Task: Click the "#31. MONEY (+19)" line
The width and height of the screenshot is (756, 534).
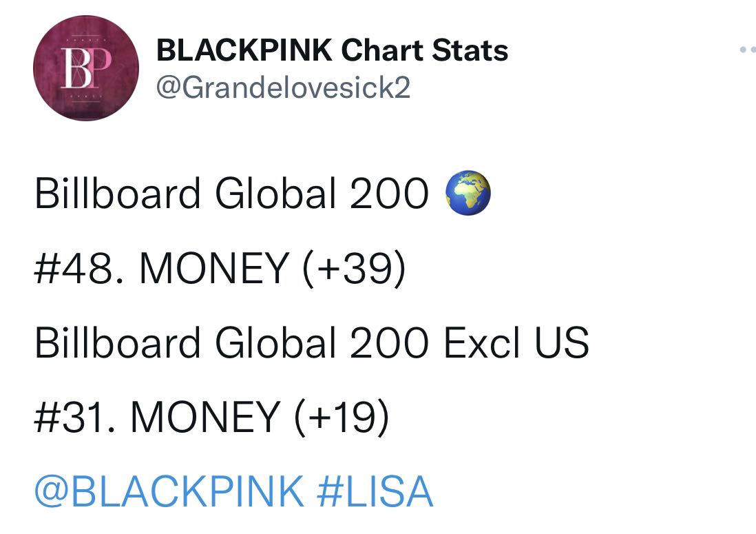Action: point(211,417)
